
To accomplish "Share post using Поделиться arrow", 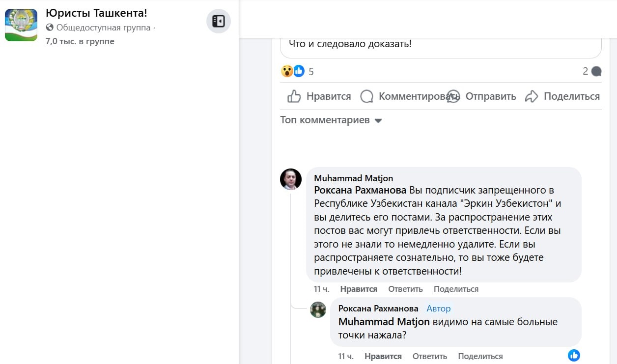I will (562, 96).
